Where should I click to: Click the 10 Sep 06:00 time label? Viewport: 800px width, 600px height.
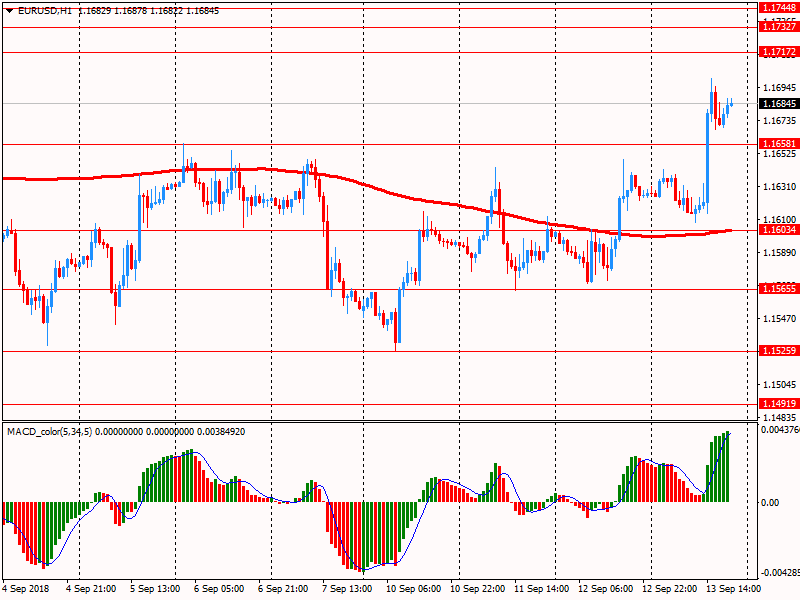click(x=413, y=589)
